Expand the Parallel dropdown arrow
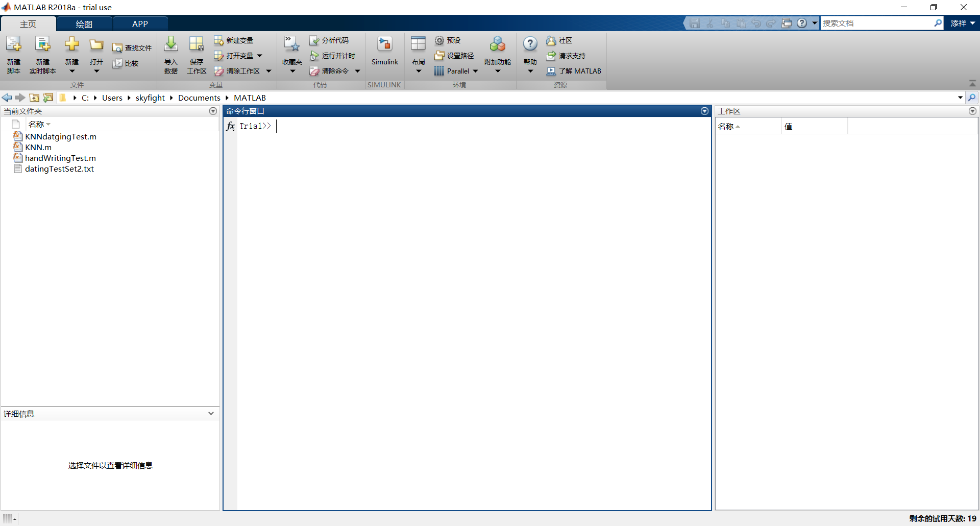 pyautogui.click(x=475, y=71)
